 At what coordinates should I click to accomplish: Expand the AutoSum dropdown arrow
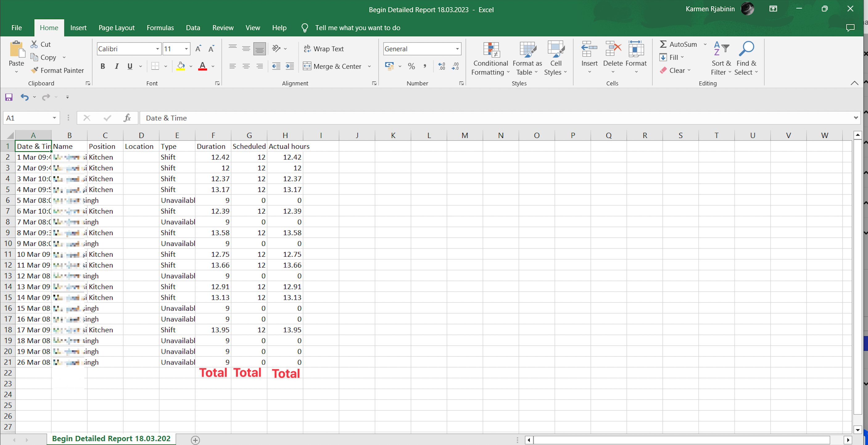(705, 44)
